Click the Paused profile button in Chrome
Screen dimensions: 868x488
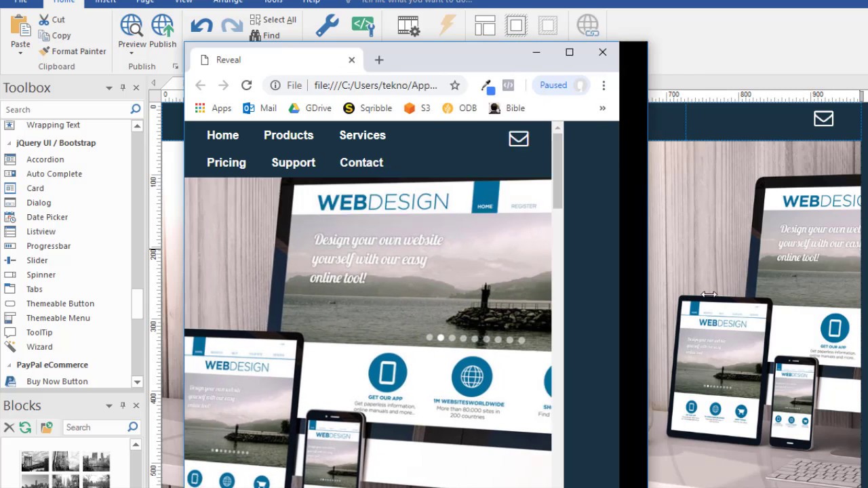561,85
